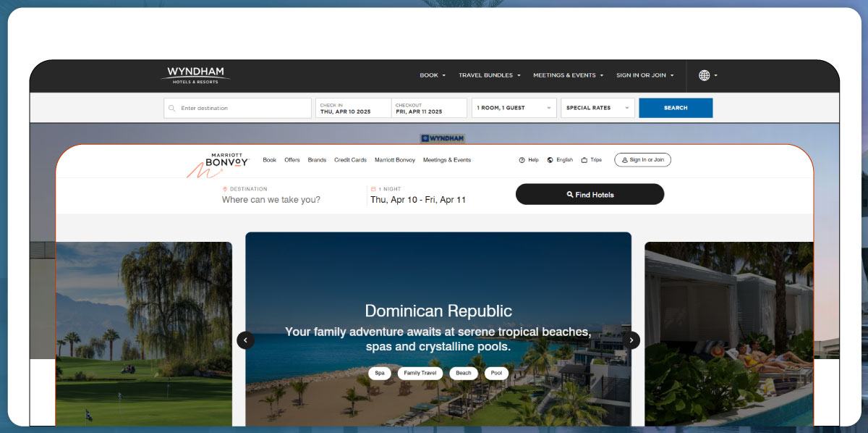Click the Find Hotels button
868x433 pixels.
[x=590, y=194]
